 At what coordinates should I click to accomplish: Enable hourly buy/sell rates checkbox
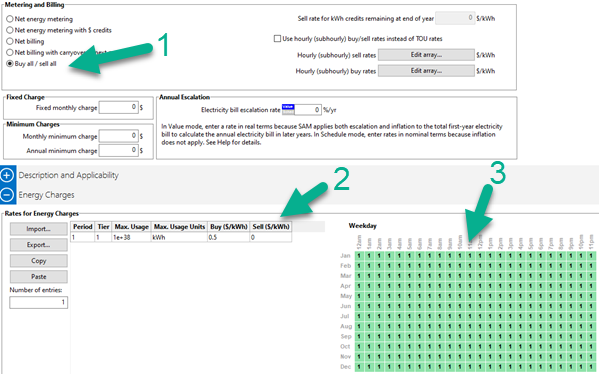coord(277,39)
